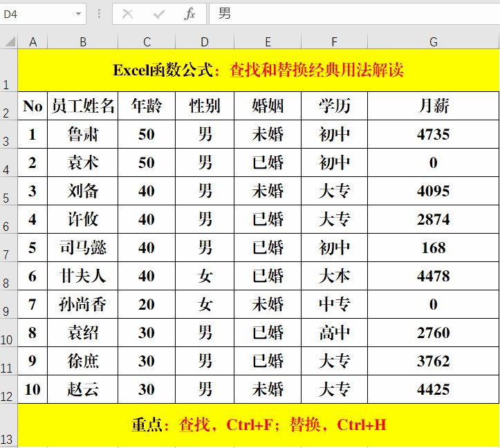Click the Cancel (X) icon in formula bar

point(127,14)
